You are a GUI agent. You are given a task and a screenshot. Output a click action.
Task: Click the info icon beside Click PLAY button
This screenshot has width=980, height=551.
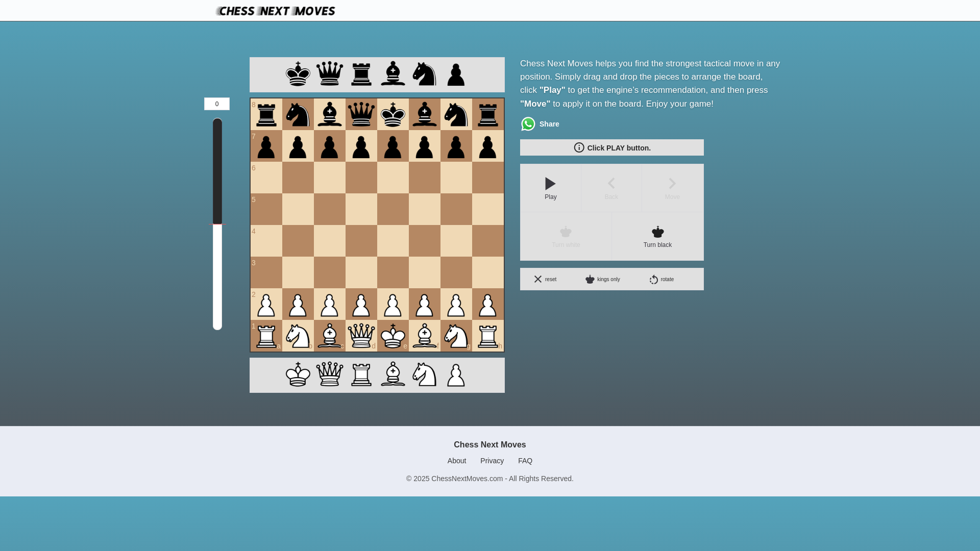[x=579, y=147]
